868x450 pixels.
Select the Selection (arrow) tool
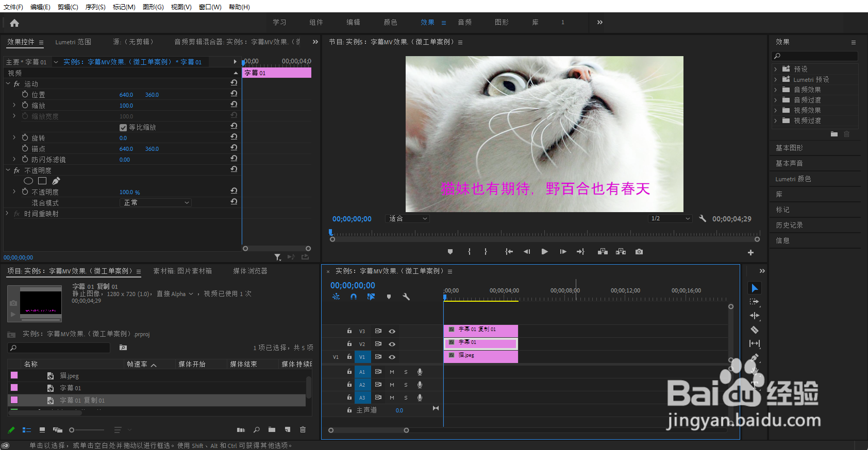point(755,288)
